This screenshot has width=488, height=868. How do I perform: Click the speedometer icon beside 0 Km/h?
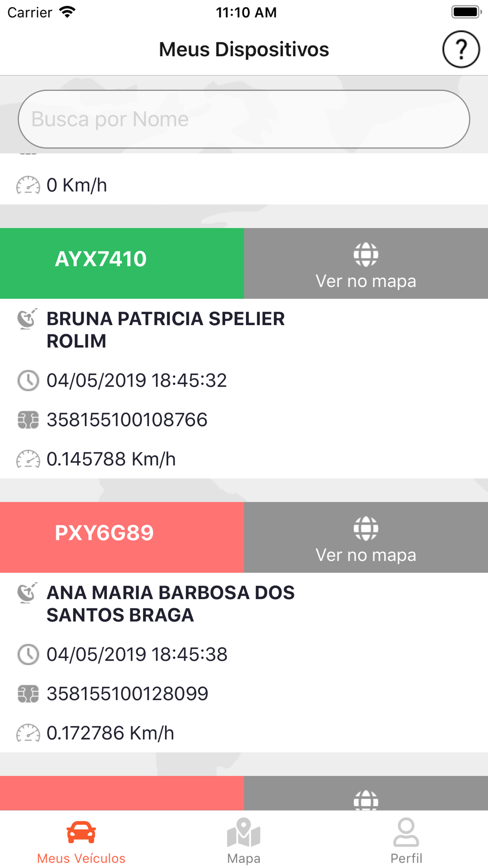click(28, 185)
